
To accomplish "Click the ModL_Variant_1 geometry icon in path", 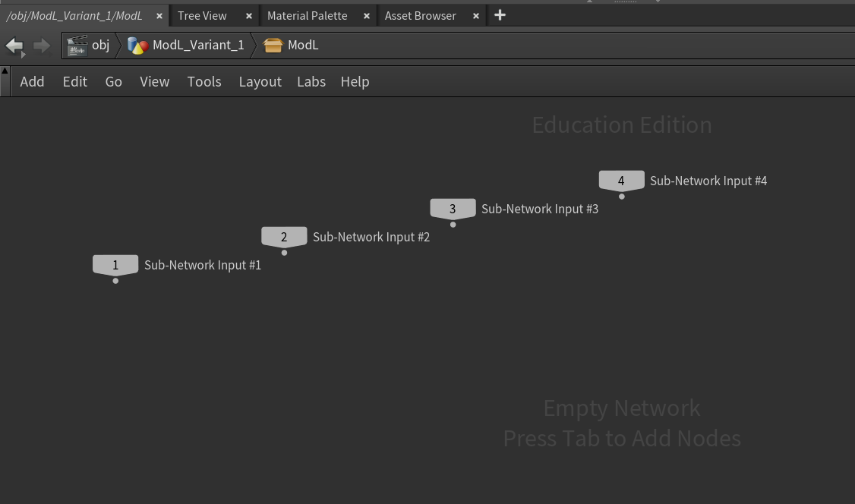I will [x=137, y=46].
